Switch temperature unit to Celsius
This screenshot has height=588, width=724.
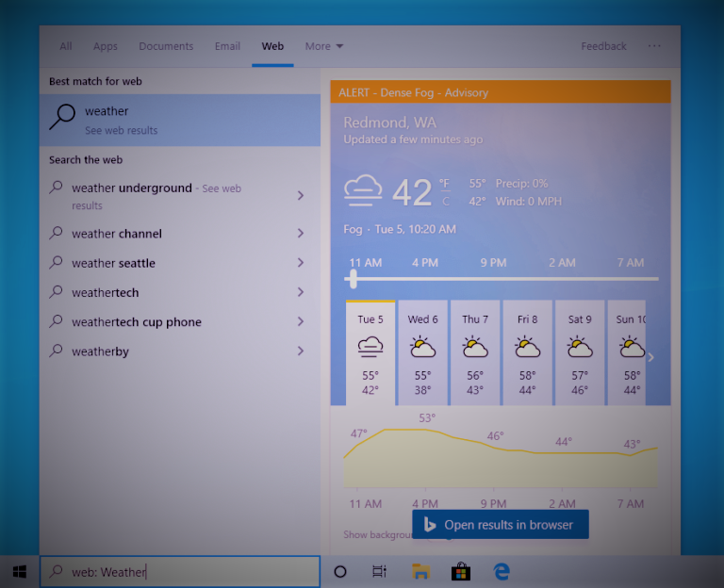446,202
